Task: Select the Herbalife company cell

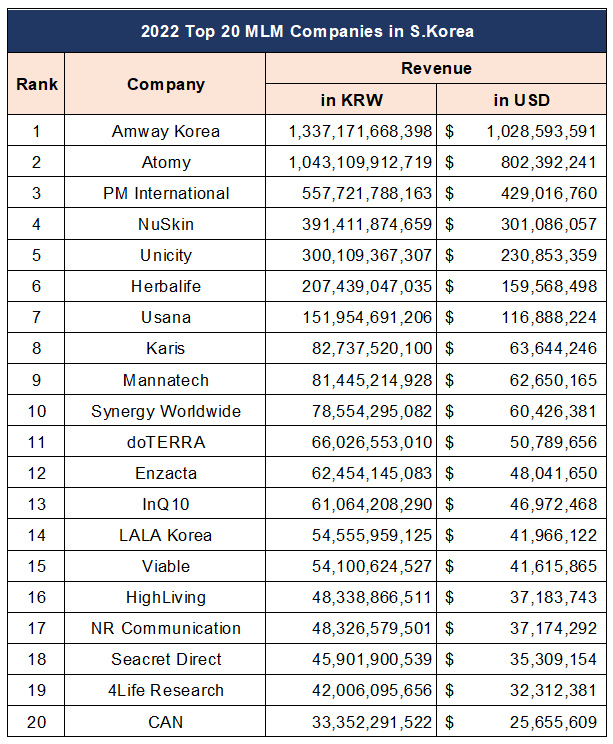Action: pos(166,286)
